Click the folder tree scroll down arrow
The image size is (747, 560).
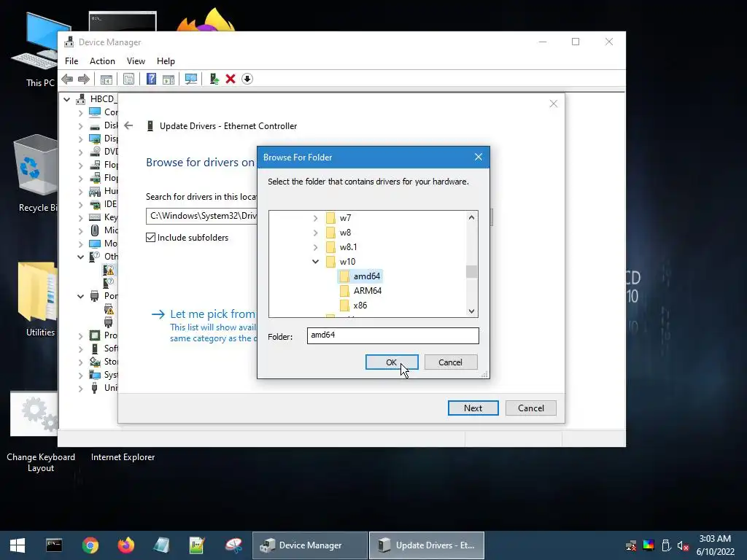tap(471, 311)
